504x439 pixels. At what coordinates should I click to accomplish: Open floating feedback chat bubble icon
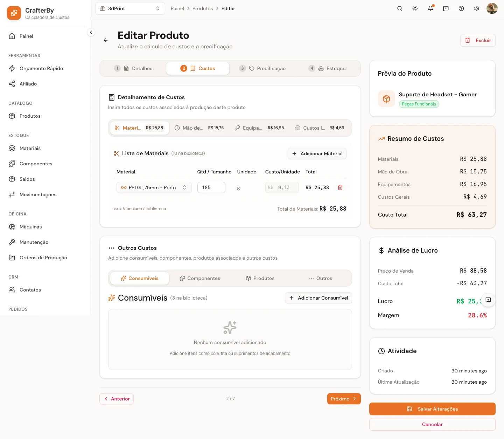(x=488, y=300)
